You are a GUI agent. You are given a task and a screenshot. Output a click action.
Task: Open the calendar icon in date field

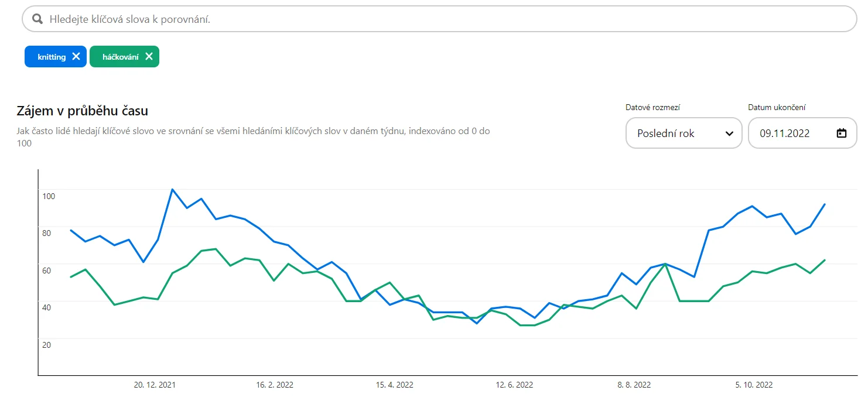[842, 133]
